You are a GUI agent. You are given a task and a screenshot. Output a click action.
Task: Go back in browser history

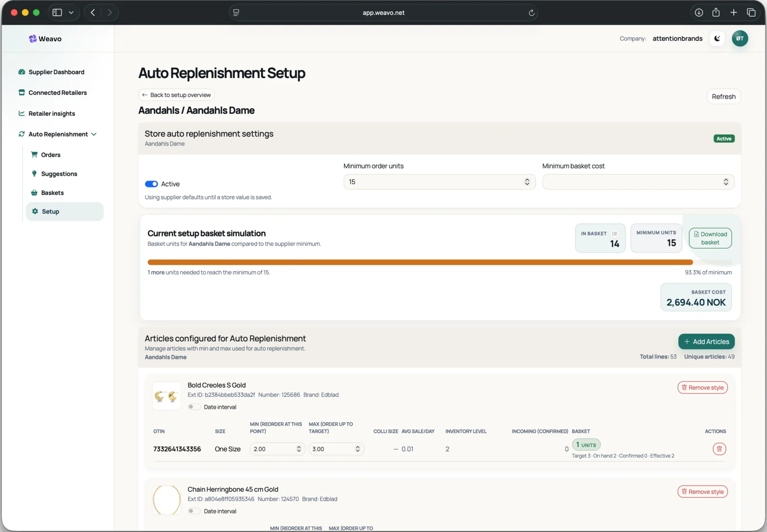[93, 12]
